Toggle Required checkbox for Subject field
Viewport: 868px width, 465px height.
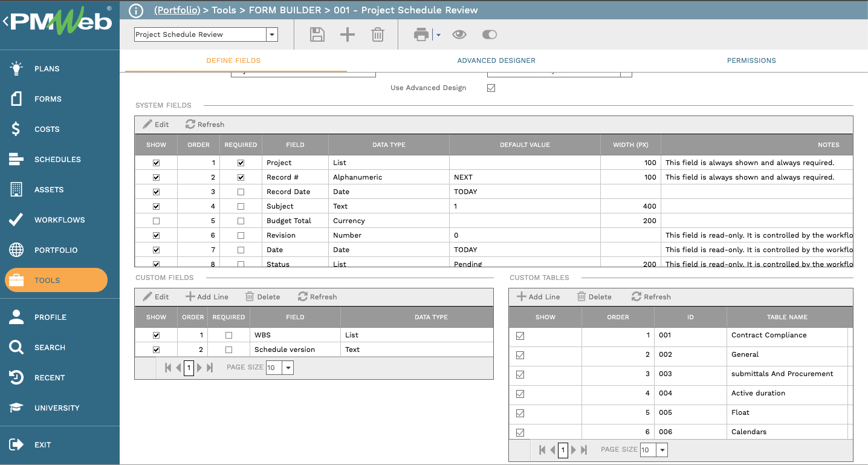tap(241, 206)
